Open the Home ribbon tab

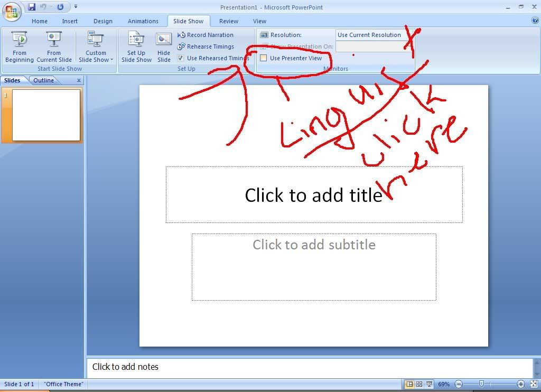pyautogui.click(x=40, y=21)
